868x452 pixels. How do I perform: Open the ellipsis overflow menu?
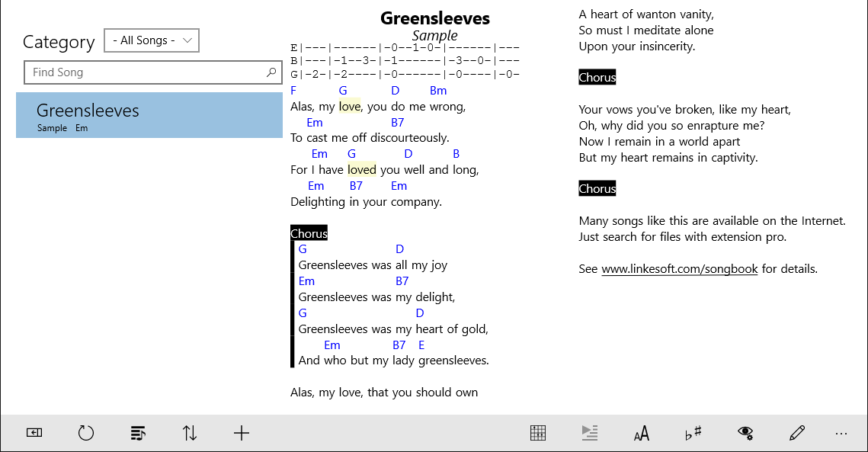841,432
